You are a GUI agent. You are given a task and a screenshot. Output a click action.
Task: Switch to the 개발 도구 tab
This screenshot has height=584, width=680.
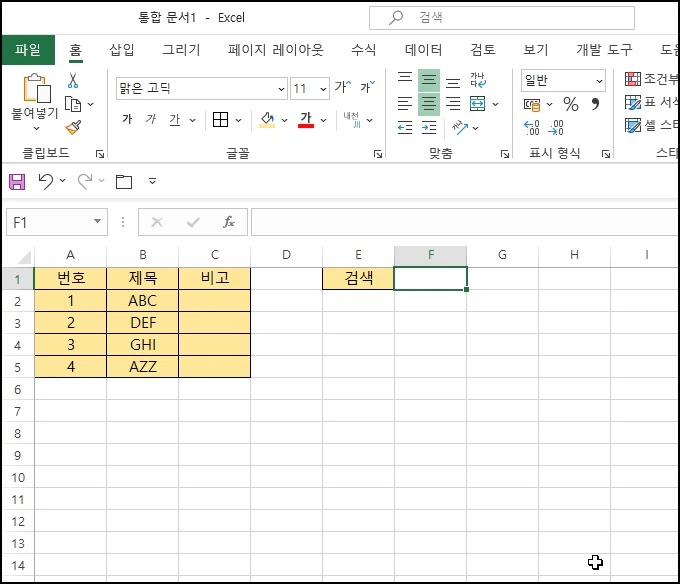604,50
